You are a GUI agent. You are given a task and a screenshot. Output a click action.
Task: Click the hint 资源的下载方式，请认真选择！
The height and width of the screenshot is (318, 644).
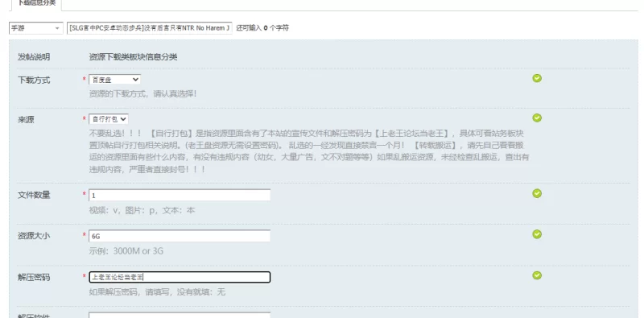[143, 93]
